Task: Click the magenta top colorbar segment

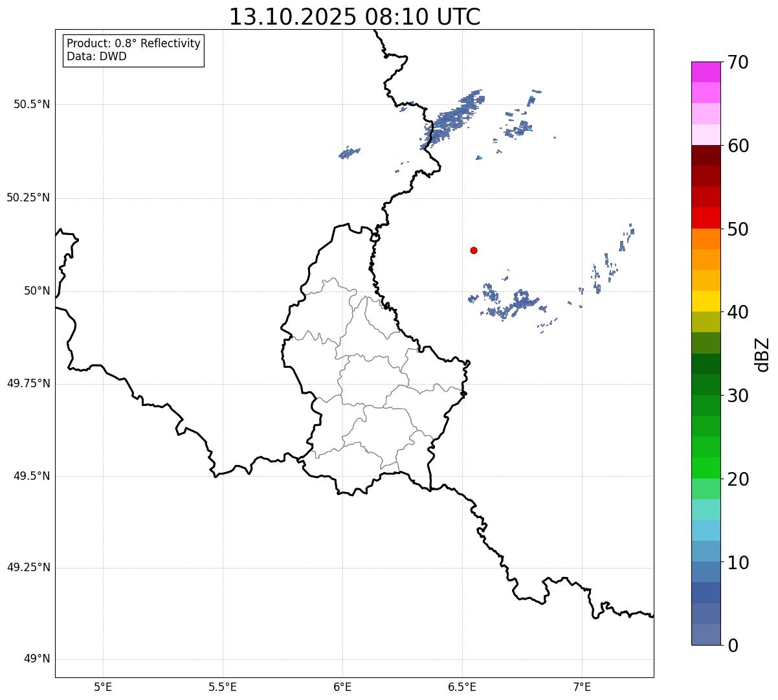Action: [706, 72]
